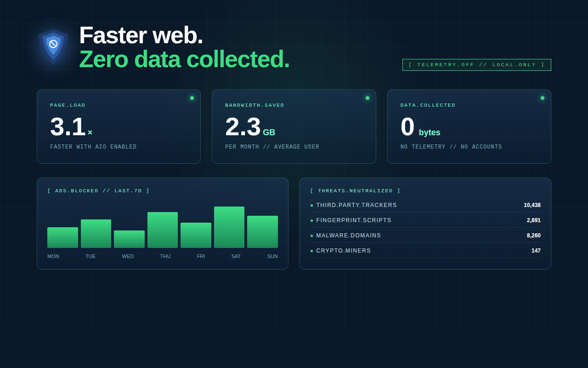The width and height of the screenshot is (588, 368).
Task: Click the 8,260 malware domains count
Action: [x=534, y=236]
